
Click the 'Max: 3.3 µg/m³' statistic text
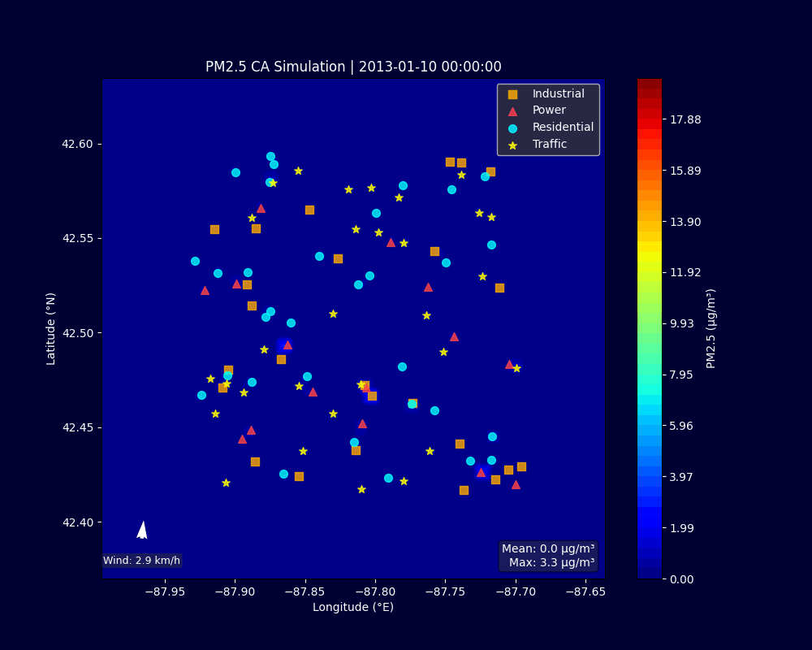pos(551,562)
